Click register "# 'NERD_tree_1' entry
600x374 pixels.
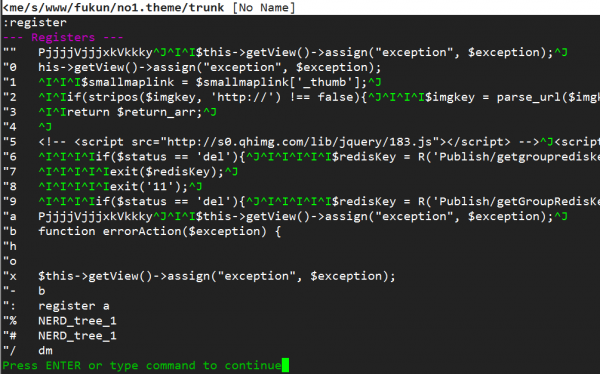77,336
